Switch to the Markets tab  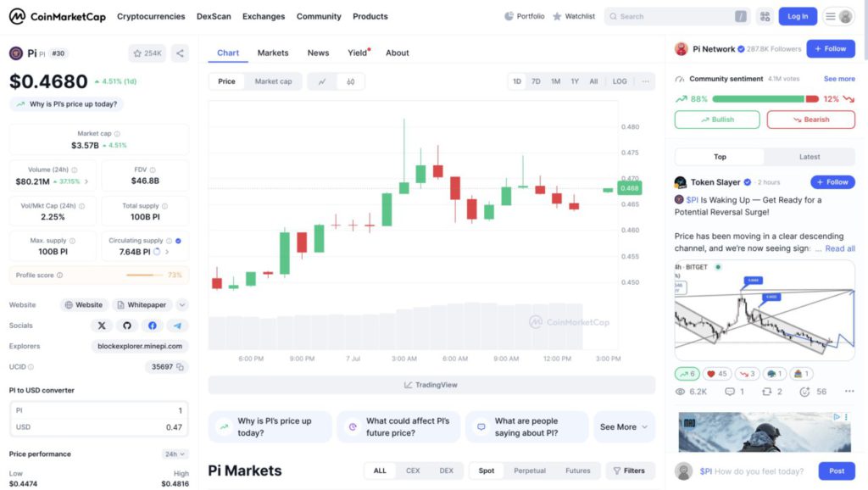coord(273,53)
